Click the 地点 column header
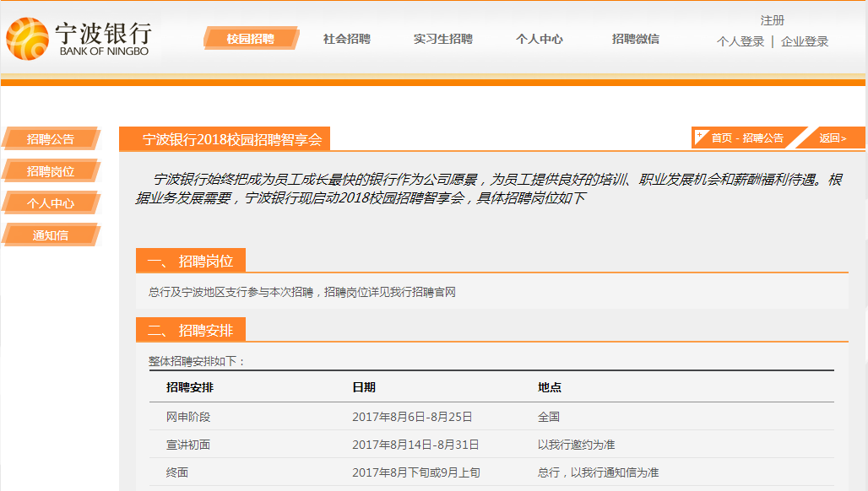 point(549,387)
